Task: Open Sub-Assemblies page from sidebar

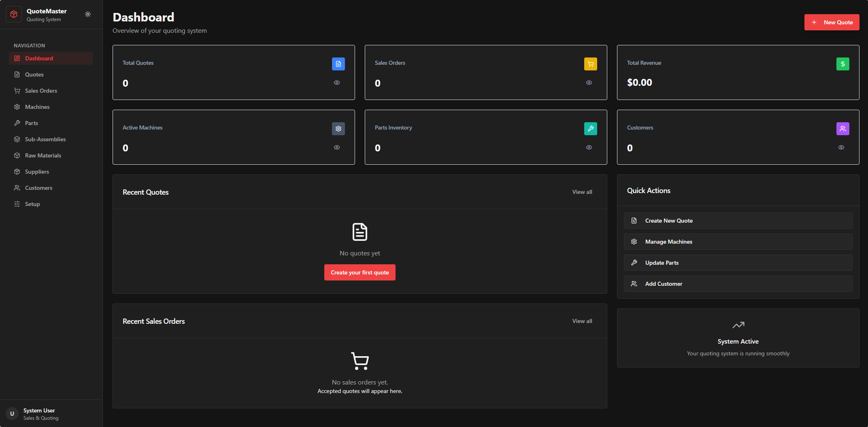Action: [x=51, y=139]
